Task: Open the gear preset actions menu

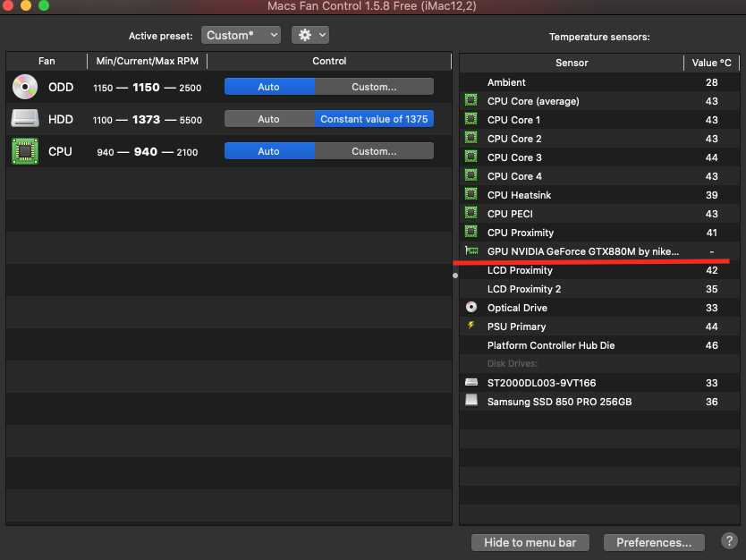Action: 310,35
